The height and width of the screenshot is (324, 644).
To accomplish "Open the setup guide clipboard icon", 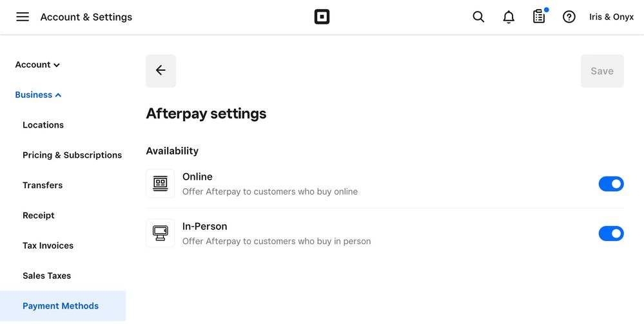I will (x=539, y=17).
